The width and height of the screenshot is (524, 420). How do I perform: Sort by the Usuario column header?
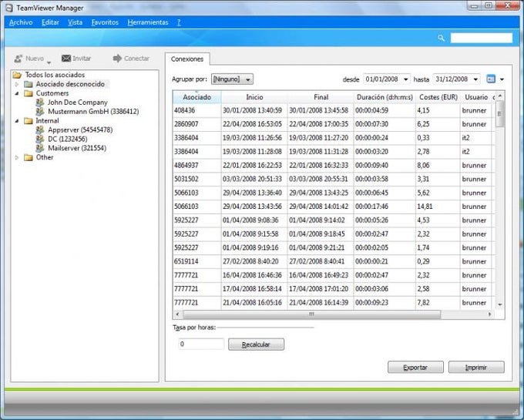pyautogui.click(x=476, y=97)
